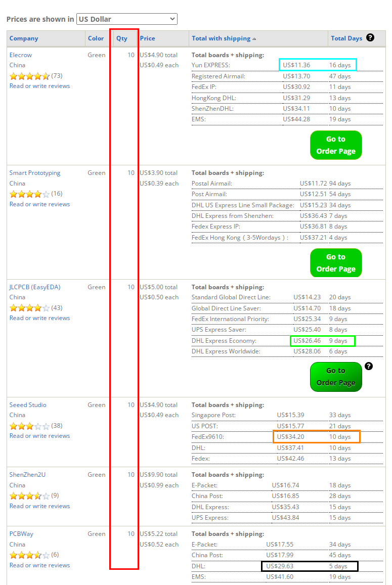Open the JLCPCB (EasyEDA) company link
392x585 pixels.
(35, 287)
